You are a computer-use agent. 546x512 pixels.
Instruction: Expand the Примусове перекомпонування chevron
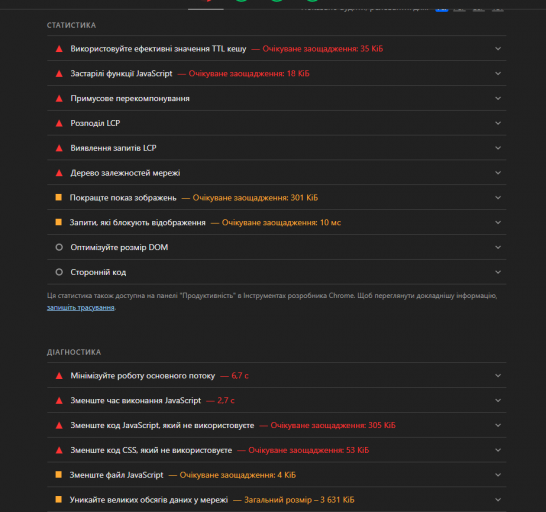tap(498, 99)
